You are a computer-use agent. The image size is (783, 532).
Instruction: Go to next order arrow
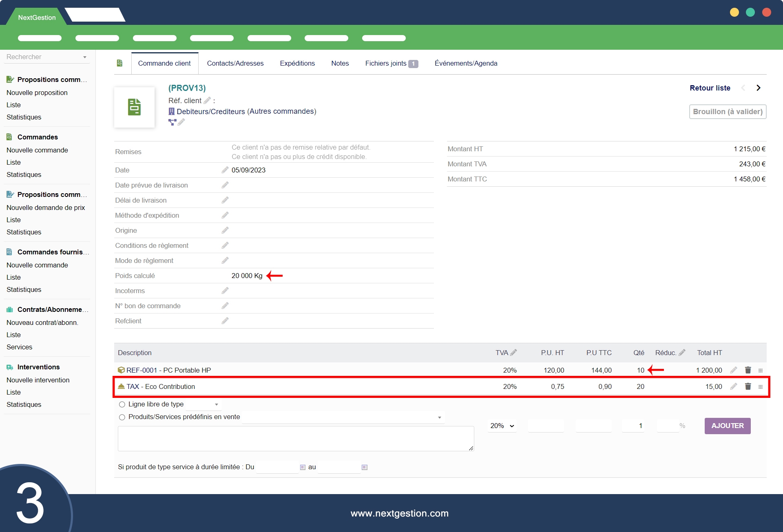(x=759, y=88)
